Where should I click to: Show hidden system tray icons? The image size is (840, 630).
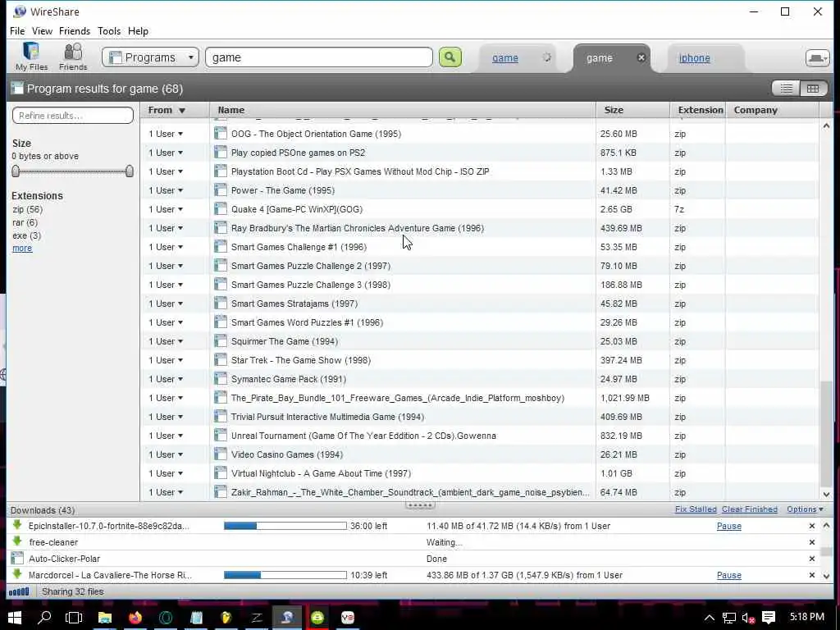pos(710,618)
